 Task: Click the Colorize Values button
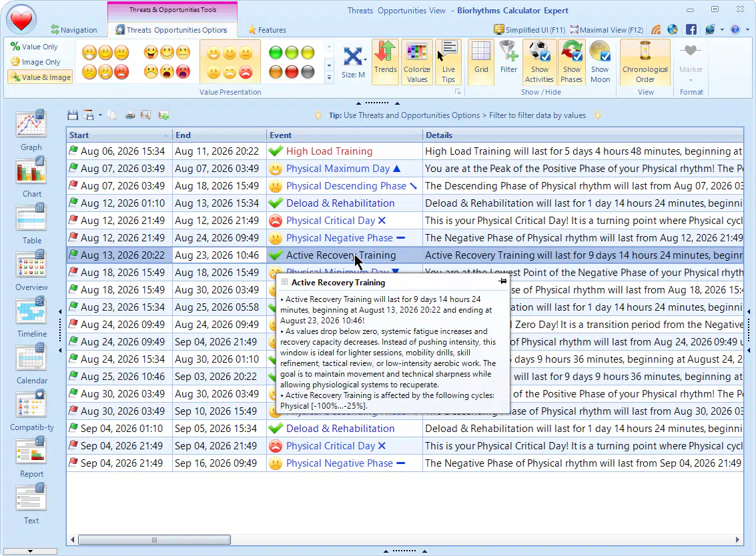point(416,62)
